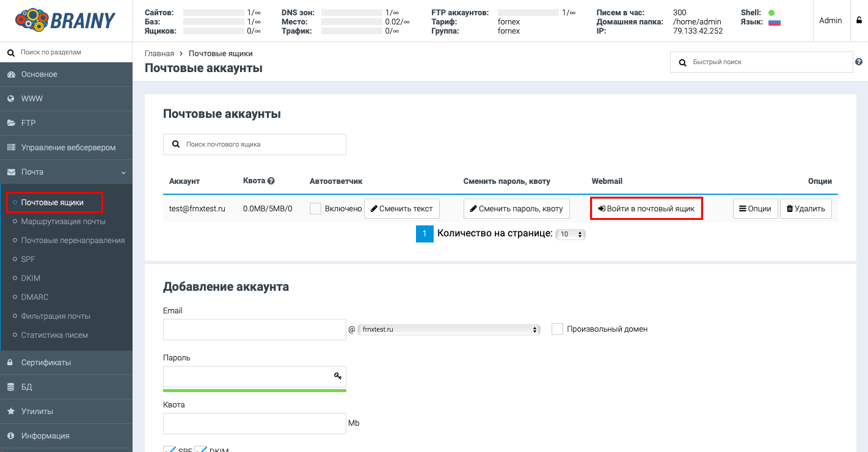Click the Основное dashboard icon
Screen dimensions: 868x452
[11, 75]
